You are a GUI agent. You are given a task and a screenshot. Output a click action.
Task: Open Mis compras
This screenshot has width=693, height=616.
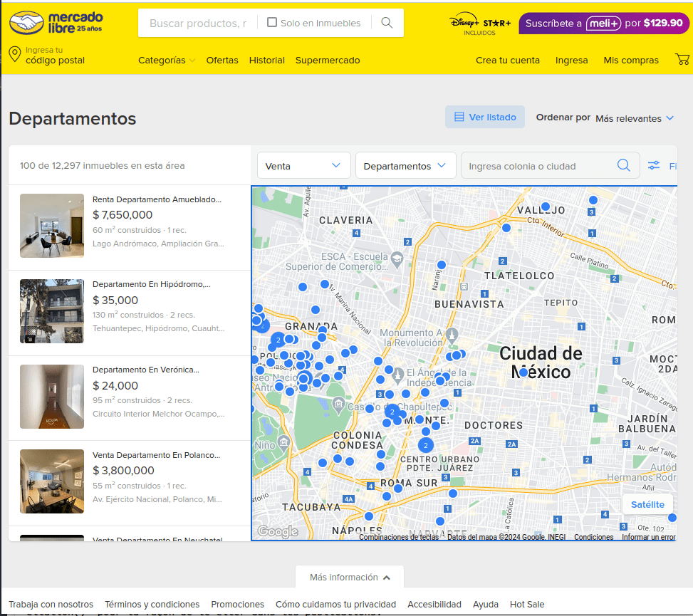631,60
